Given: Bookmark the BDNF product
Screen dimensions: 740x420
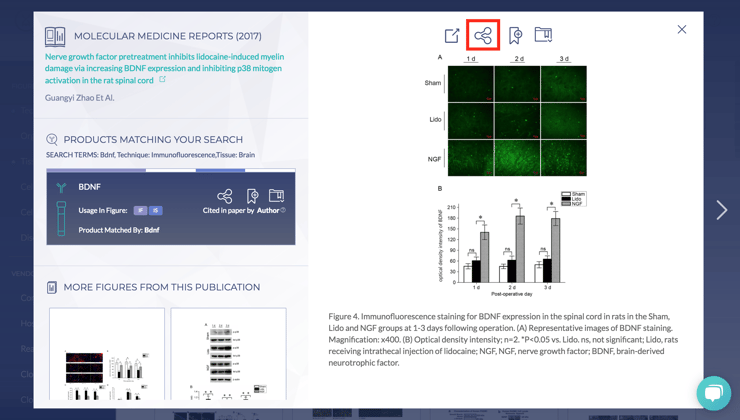Looking at the screenshot, I should 252,195.
